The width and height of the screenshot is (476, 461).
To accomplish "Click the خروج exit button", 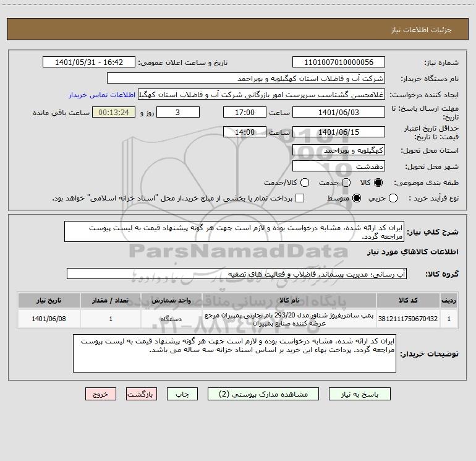I will coord(101,394).
